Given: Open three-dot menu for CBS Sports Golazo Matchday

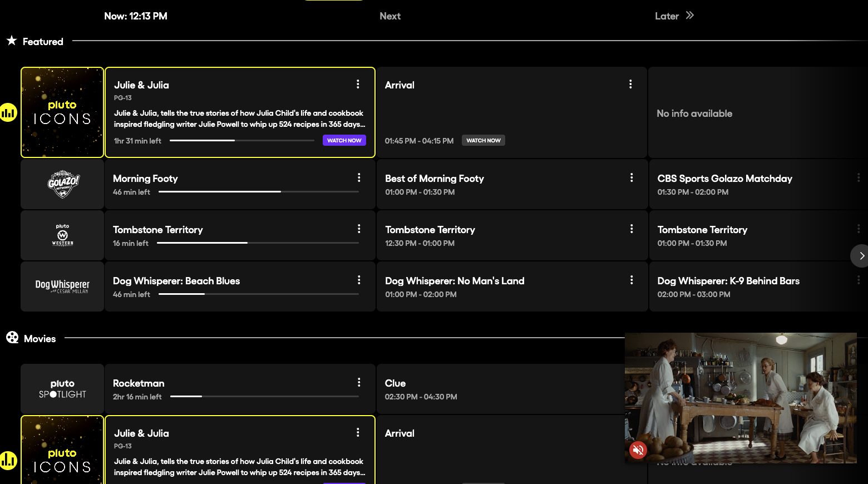Looking at the screenshot, I should coord(859,177).
